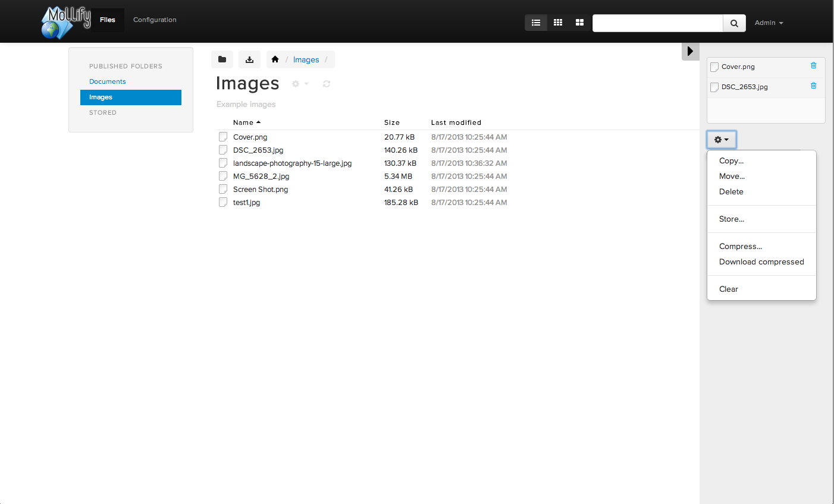834x504 pixels.
Task: Click the 185.28 kB size value
Action: 401,202
